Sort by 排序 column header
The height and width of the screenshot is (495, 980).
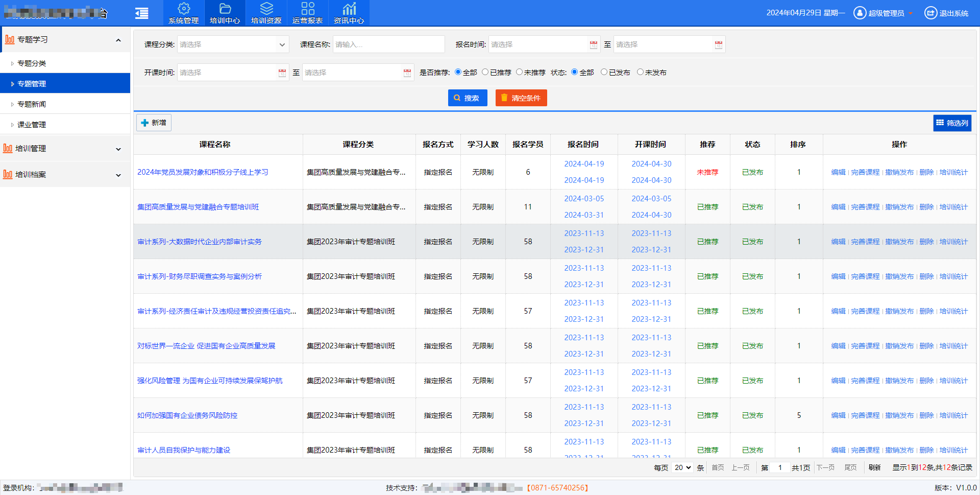(798, 145)
